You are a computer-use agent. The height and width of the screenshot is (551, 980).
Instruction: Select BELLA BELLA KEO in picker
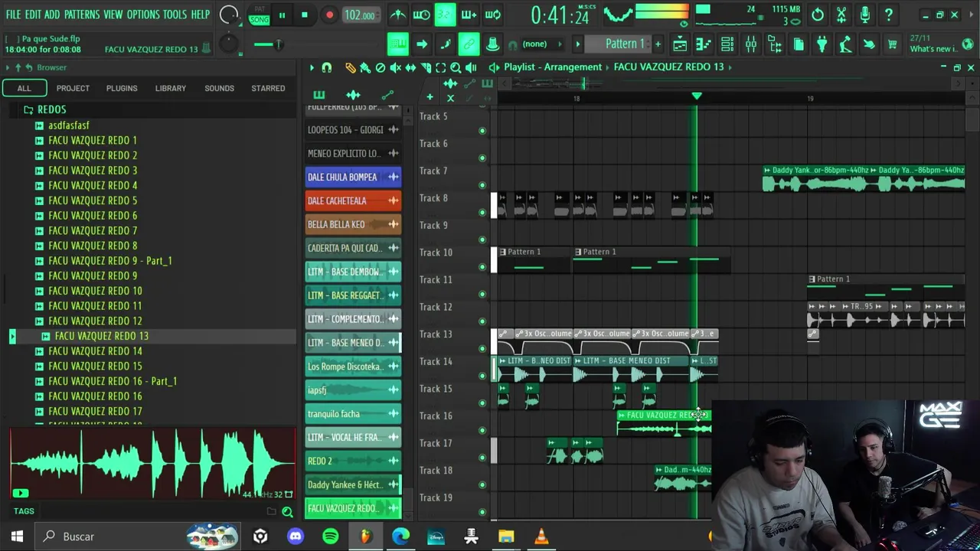tap(353, 224)
